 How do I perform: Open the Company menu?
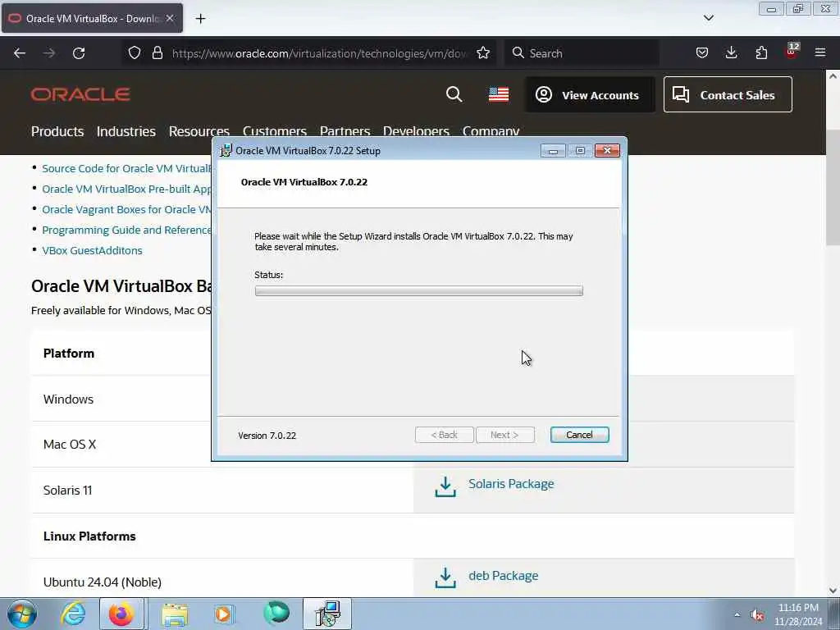point(491,130)
